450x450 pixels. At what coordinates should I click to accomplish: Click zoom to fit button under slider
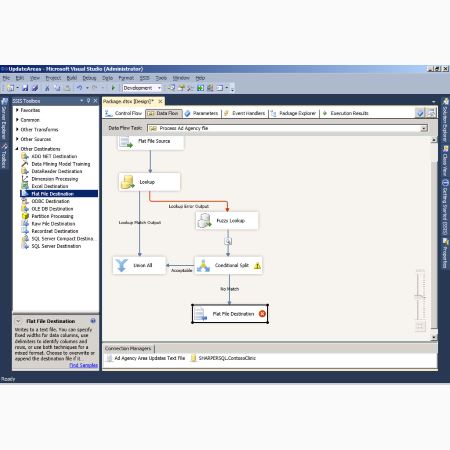[x=420, y=326]
